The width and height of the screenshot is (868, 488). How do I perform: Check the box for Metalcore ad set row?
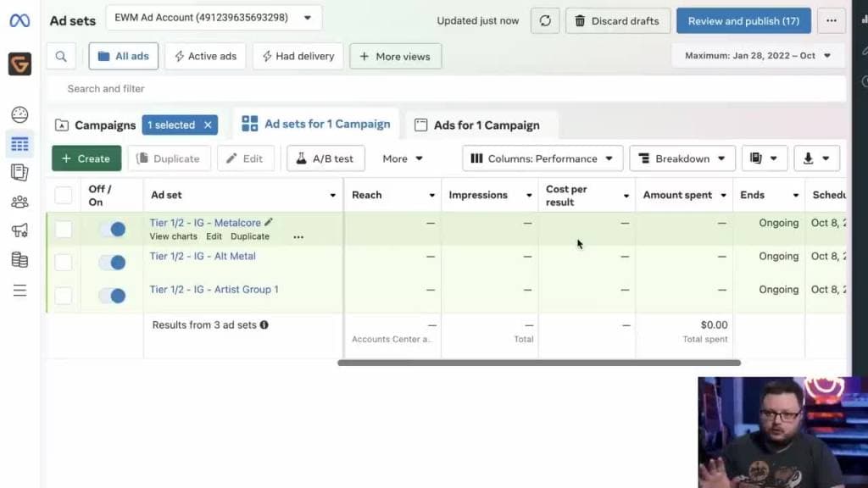pos(63,229)
